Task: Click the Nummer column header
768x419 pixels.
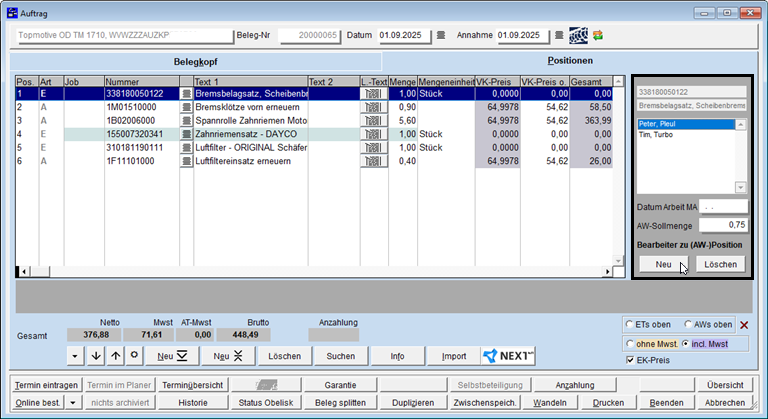Action: (x=142, y=81)
